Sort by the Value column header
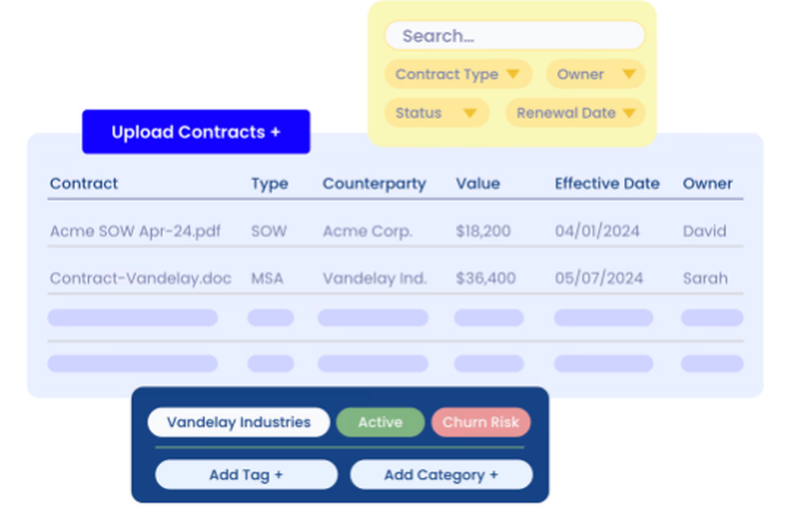 click(477, 184)
